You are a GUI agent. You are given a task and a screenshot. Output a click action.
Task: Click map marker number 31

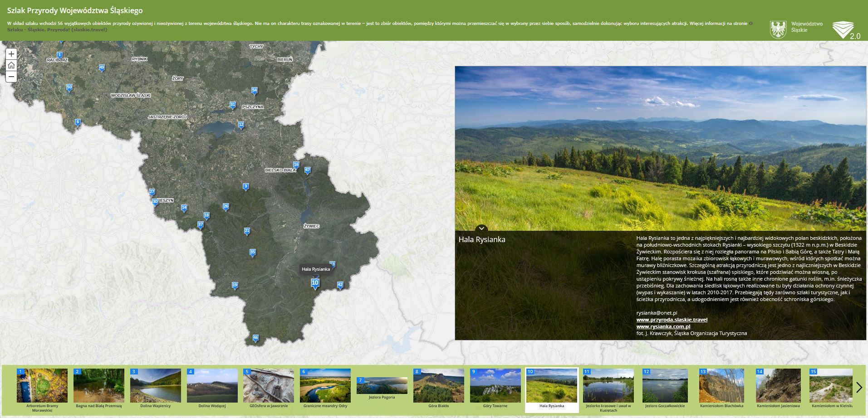coord(233,105)
